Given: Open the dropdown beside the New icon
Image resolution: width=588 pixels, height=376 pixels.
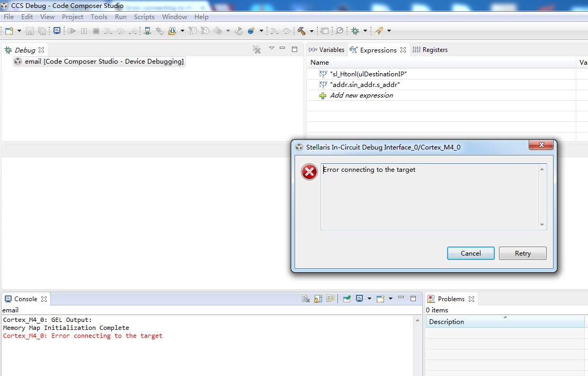Looking at the screenshot, I should 19,31.
